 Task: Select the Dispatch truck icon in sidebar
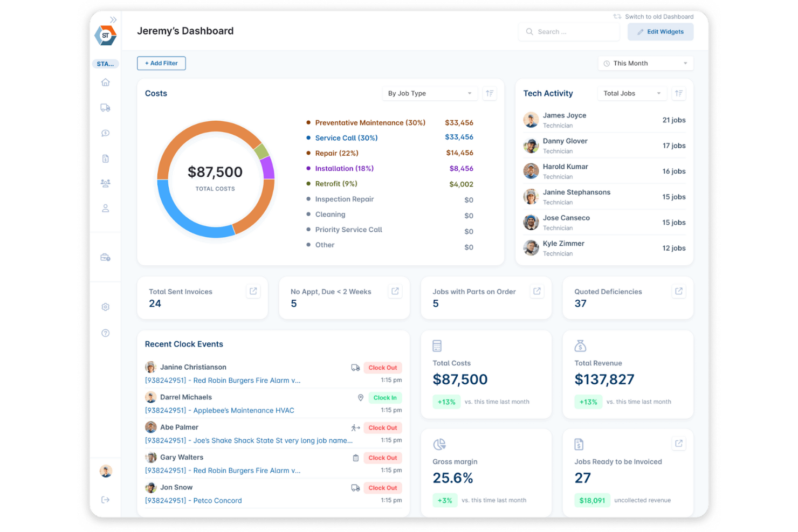click(x=105, y=107)
